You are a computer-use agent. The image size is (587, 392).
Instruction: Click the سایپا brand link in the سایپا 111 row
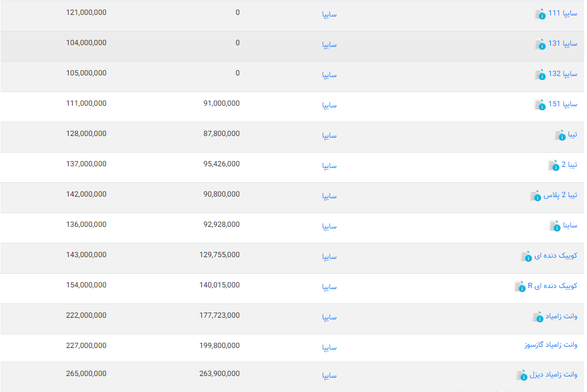pos(330,14)
